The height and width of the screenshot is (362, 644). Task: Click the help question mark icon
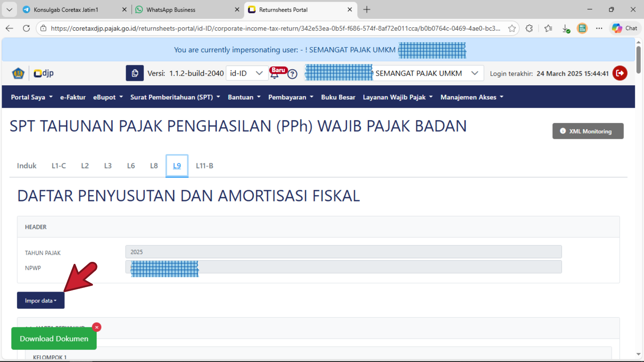[292, 74]
